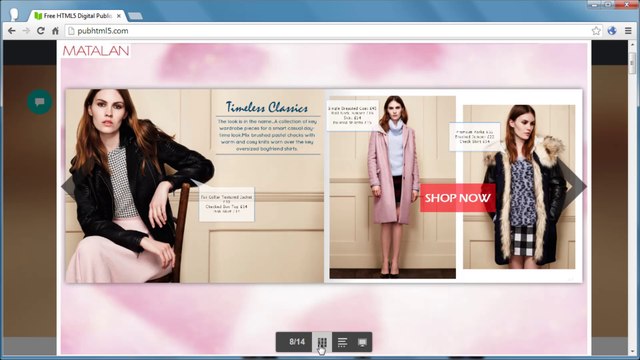
Task: Open the browser home page
Action: 55,31
